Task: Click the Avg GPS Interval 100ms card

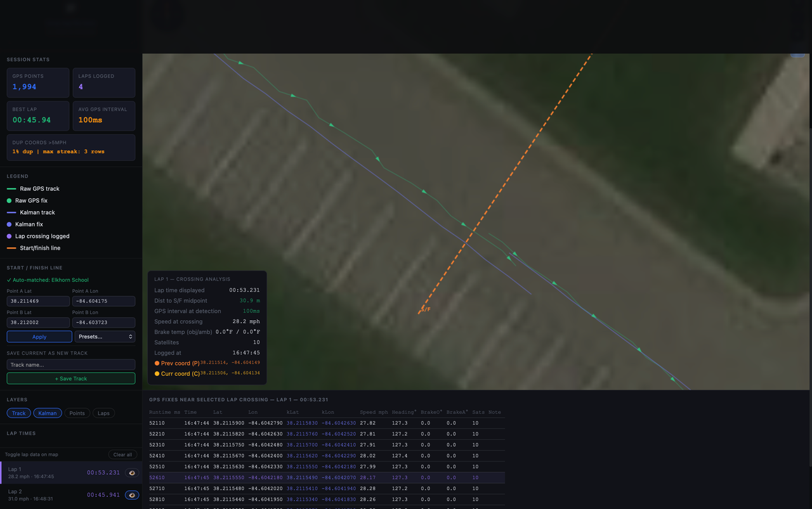Action: (104, 116)
